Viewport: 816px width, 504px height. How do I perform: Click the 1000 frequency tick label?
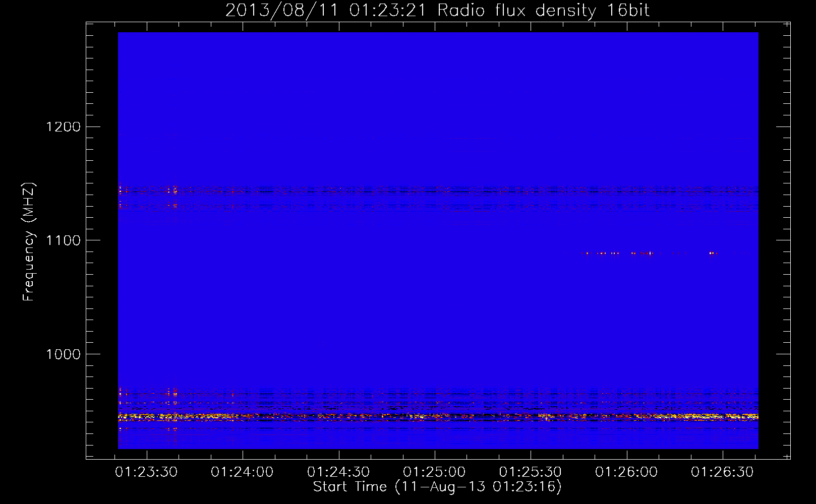[63, 354]
